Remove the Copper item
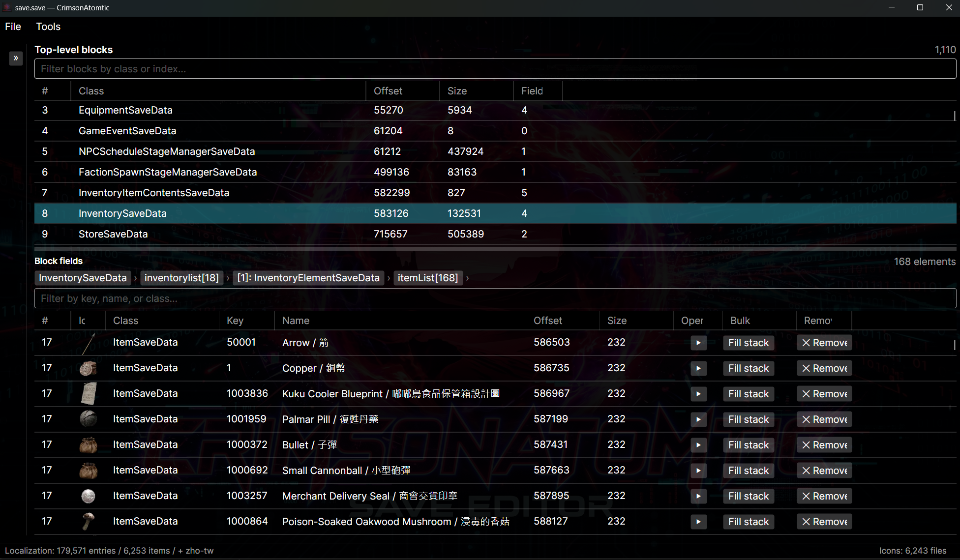The height and width of the screenshot is (560, 960). point(824,368)
